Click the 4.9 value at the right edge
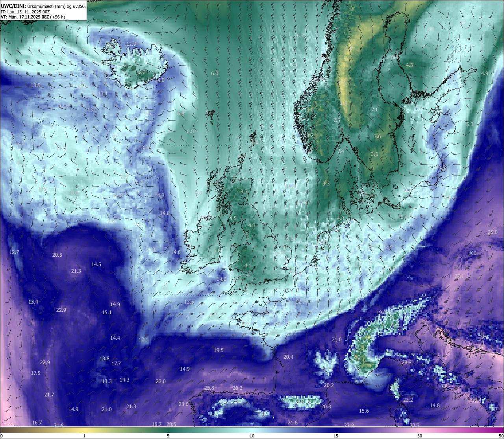 tap(485, 74)
